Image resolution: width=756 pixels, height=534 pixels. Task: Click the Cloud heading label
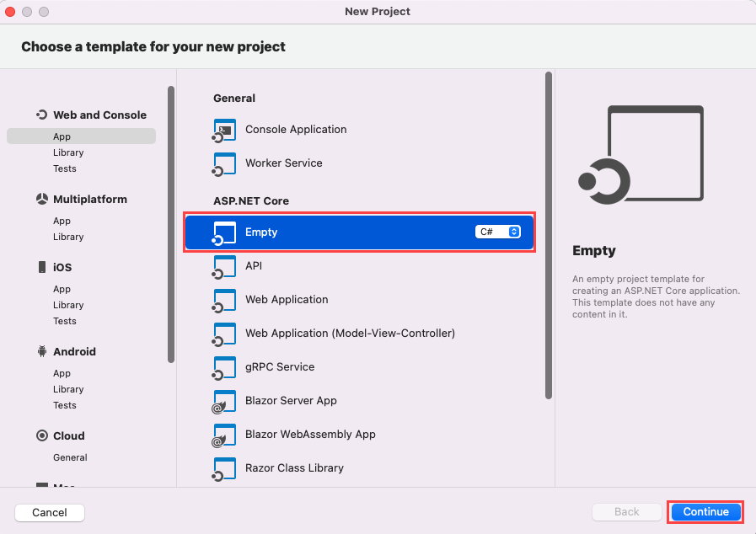(69, 435)
